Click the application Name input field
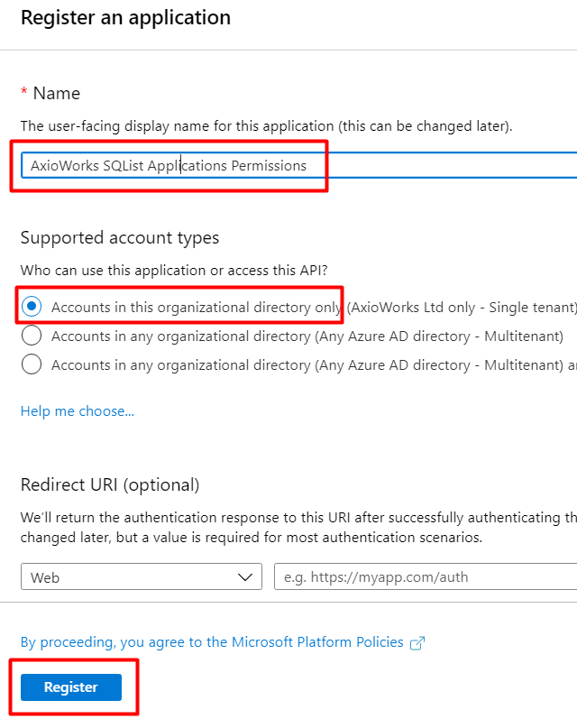The width and height of the screenshot is (577, 728). pos(299,165)
